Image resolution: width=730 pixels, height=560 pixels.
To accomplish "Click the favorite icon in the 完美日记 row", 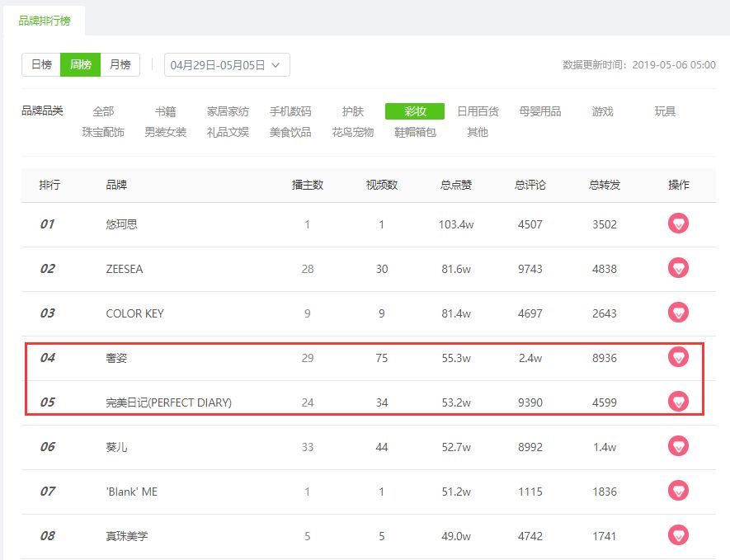I will click(x=678, y=402).
